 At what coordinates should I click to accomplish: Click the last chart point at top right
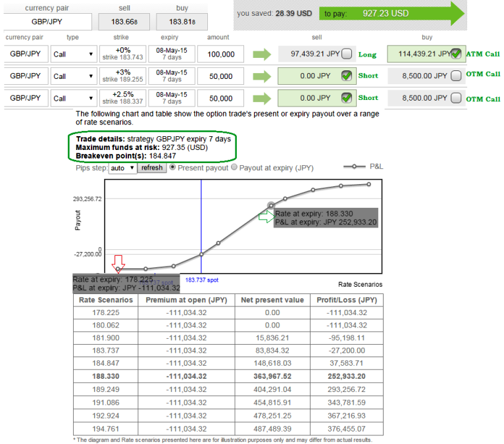coord(368,184)
